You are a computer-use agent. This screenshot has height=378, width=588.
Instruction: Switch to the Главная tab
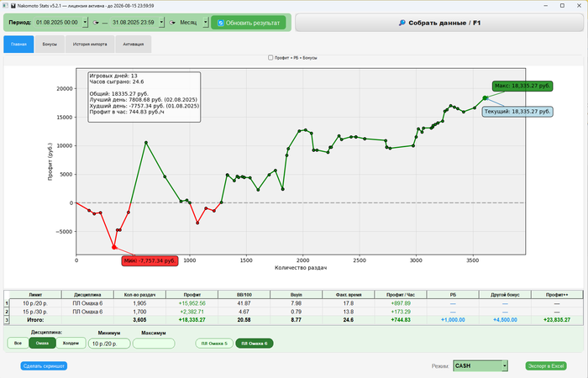(x=18, y=45)
